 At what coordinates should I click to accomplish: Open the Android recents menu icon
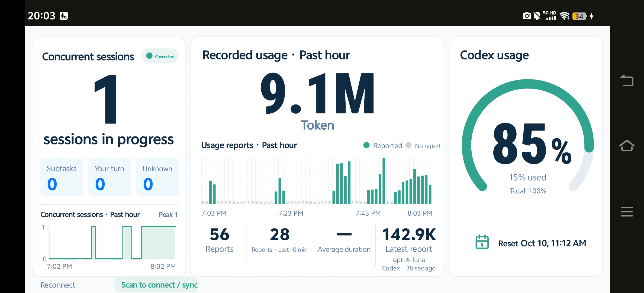click(627, 212)
